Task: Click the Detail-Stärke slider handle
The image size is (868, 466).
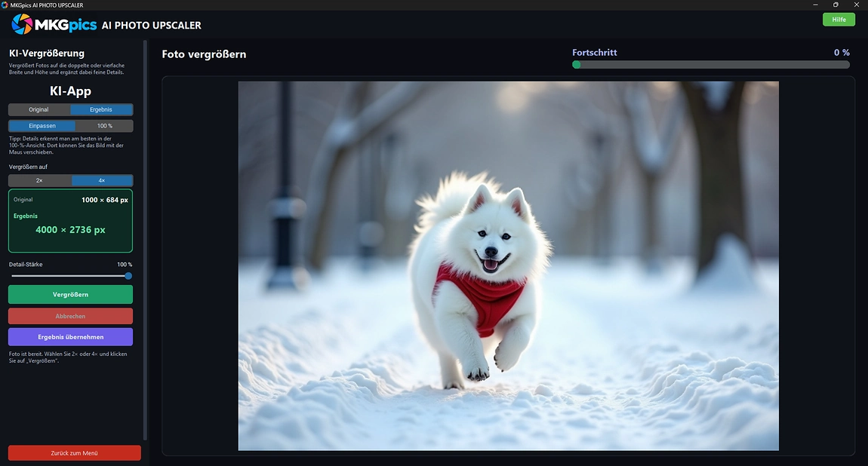Action: (x=128, y=276)
